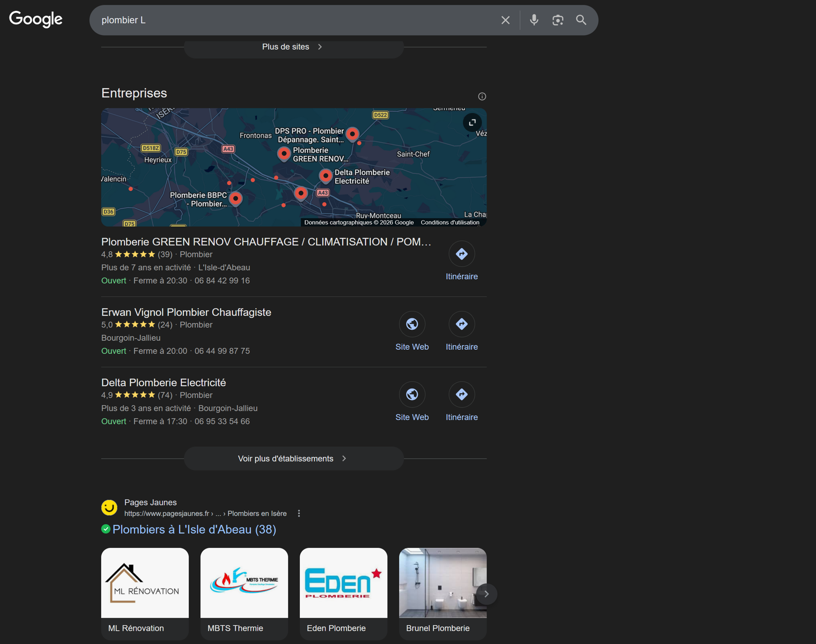Clear the search box text
Image resolution: width=816 pixels, height=644 pixels.
click(x=505, y=20)
